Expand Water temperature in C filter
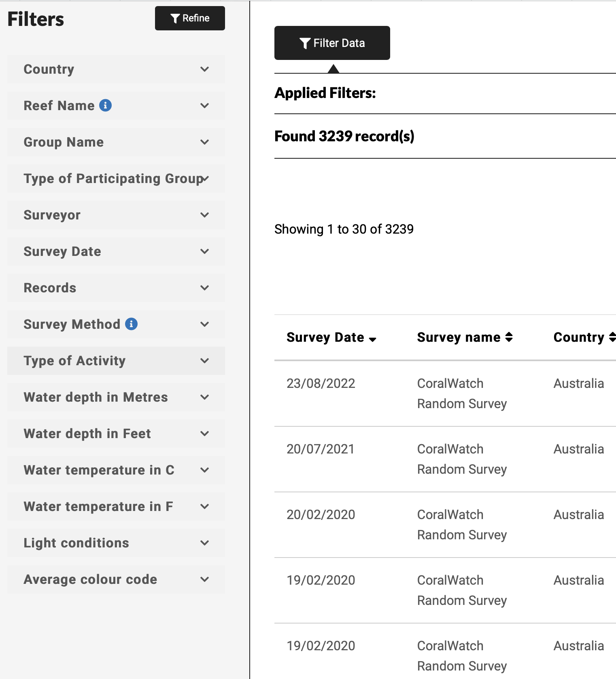The width and height of the screenshot is (616, 679). [x=116, y=470]
